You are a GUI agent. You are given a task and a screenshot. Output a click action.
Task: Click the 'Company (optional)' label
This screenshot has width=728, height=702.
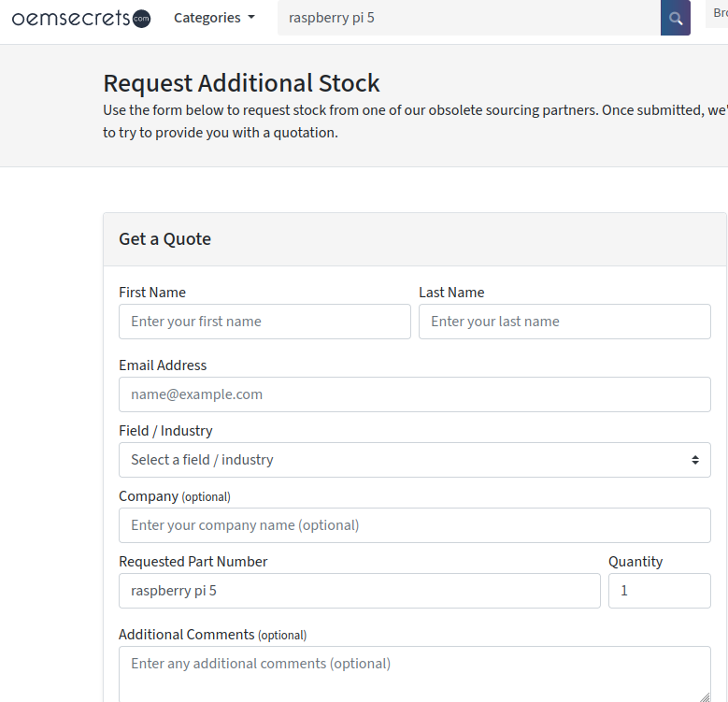[x=175, y=496]
